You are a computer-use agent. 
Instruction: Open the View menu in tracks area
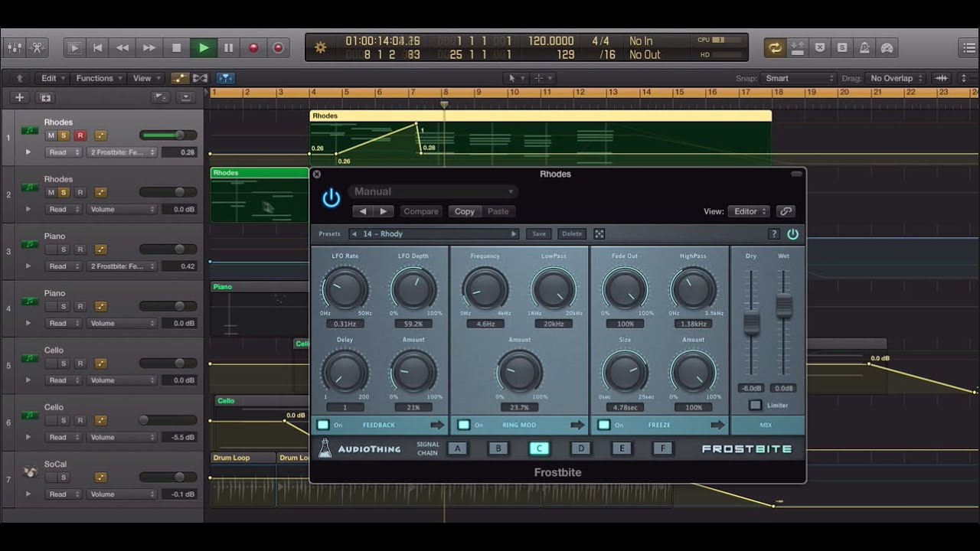coord(146,78)
